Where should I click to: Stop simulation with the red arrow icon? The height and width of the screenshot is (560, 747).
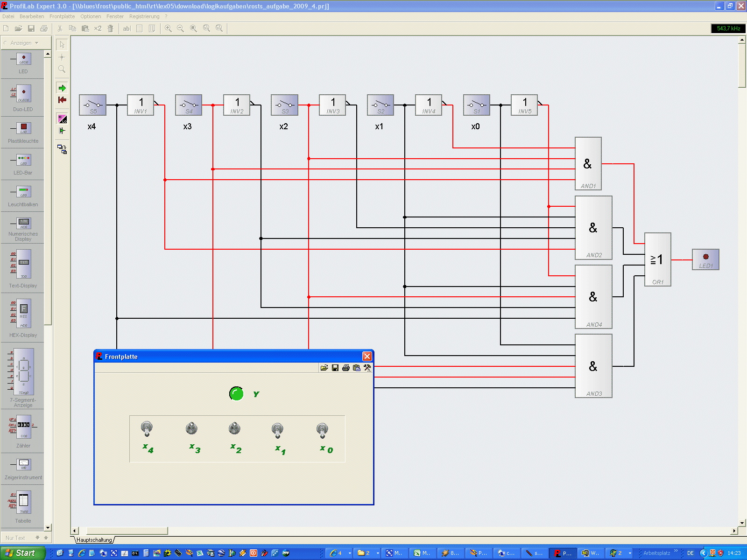pyautogui.click(x=62, y=100)
